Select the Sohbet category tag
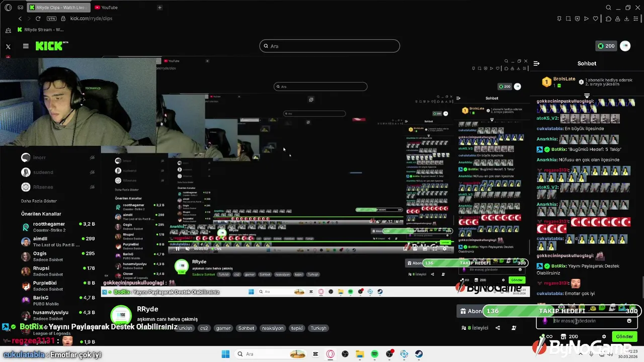 click(246, 328)
